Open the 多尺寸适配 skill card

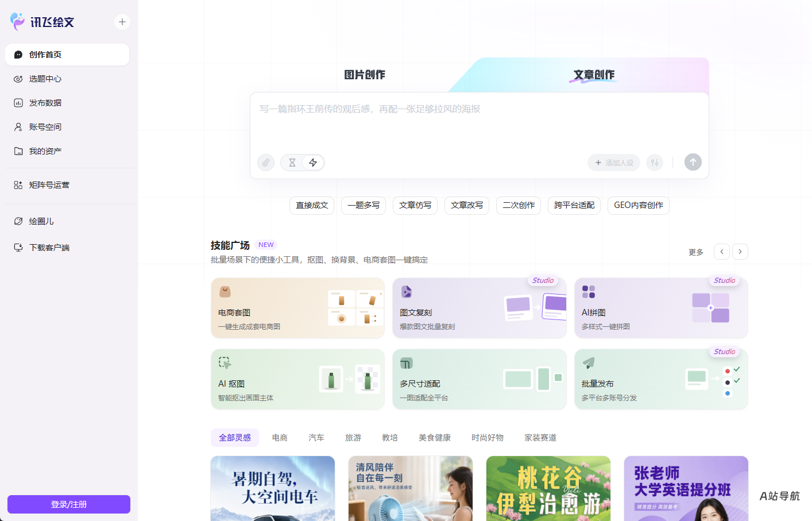pyautogui.click(x=480, y=379)
